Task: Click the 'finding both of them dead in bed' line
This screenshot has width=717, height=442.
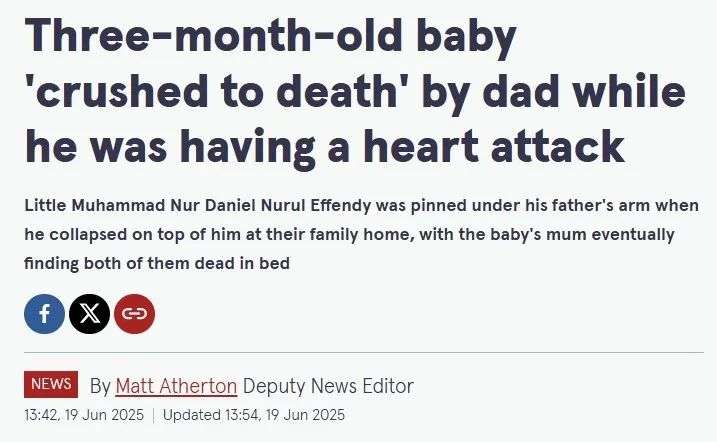Action: [157, 264]
